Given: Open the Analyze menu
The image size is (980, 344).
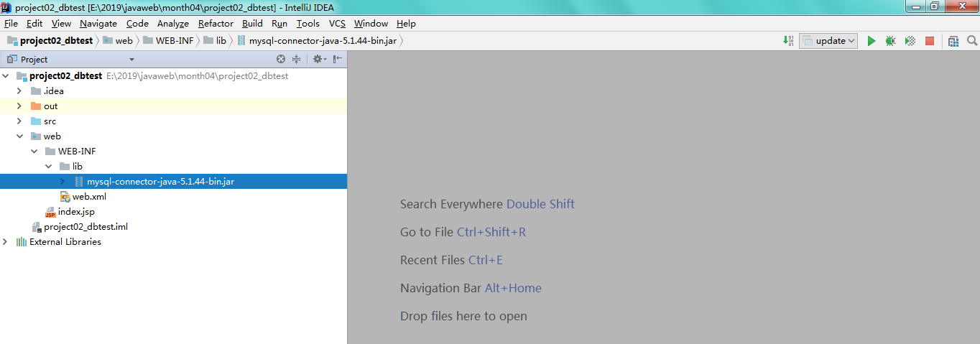Looking at the screenshot, I should pos(172,24).
